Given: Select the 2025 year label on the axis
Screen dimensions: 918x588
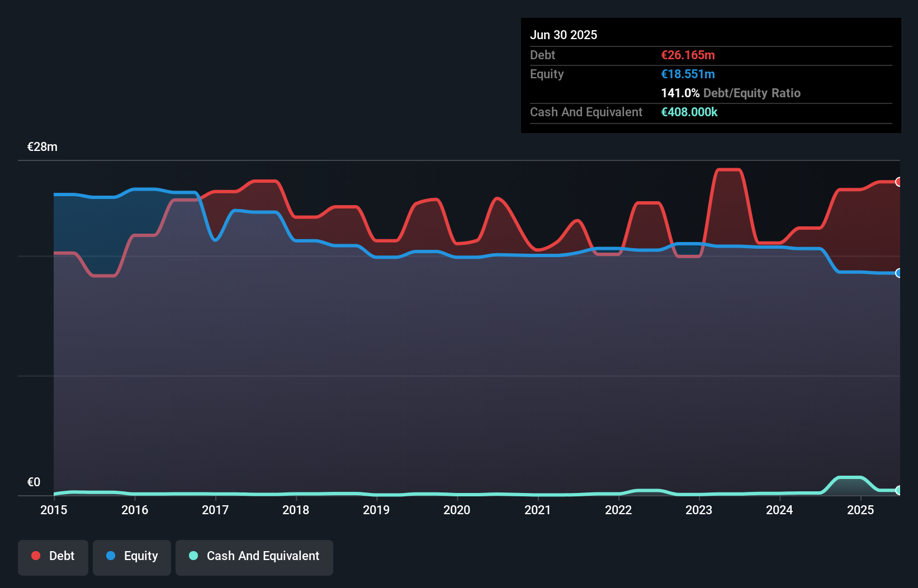Looking at the screenshot, I should [860, 510].
